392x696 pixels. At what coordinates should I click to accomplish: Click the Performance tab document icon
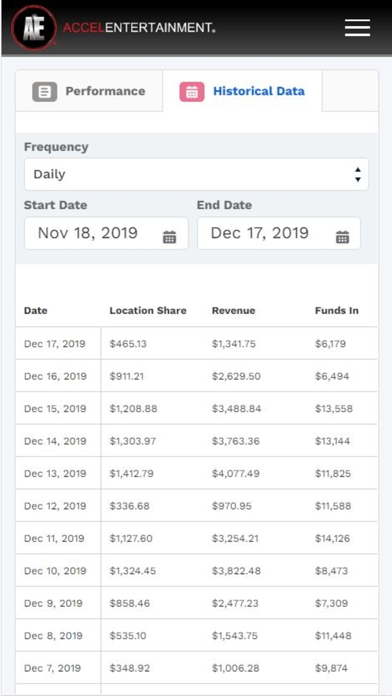click(44, 92)
